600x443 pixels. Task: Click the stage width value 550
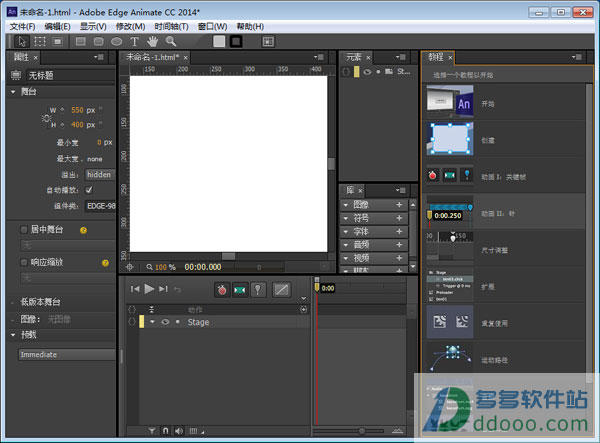tap(77, 110)
